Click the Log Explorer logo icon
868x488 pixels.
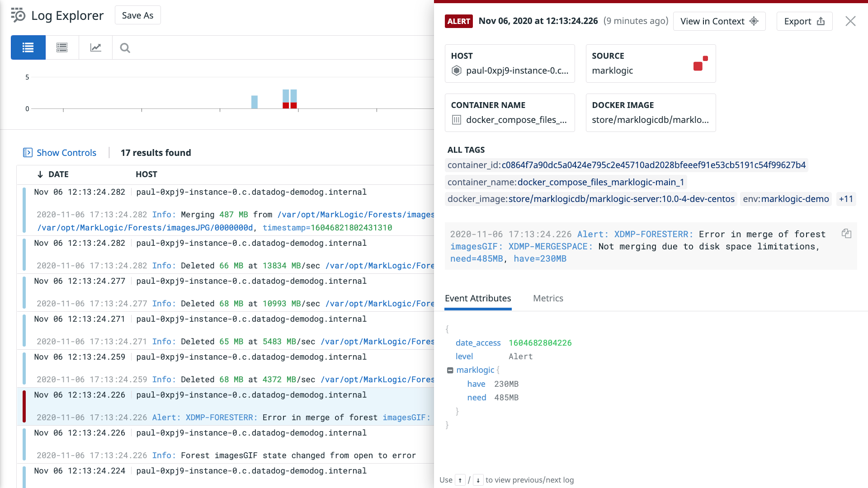point(17,15)
